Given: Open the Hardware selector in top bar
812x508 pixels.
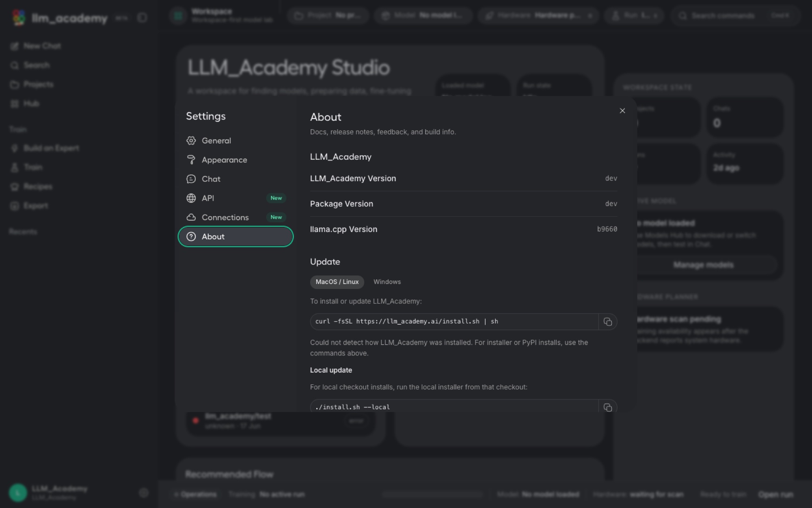Looking at the screenshot, I should [x=538, y=15].
